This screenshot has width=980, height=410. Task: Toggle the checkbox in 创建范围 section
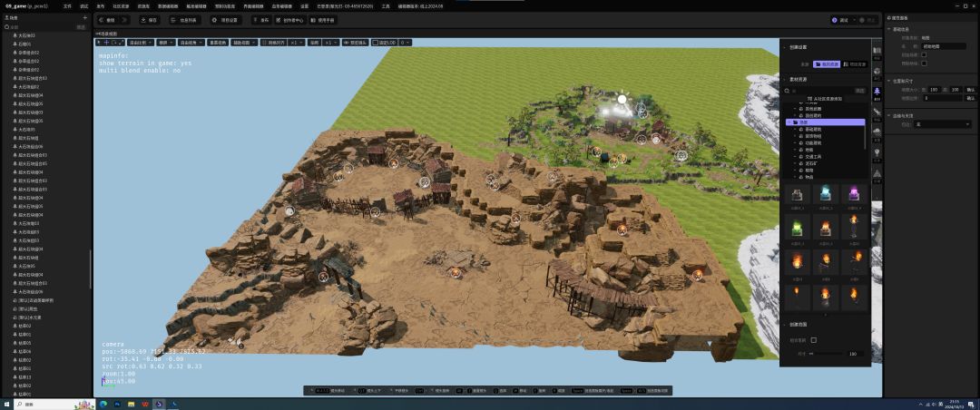pos(814,340)
